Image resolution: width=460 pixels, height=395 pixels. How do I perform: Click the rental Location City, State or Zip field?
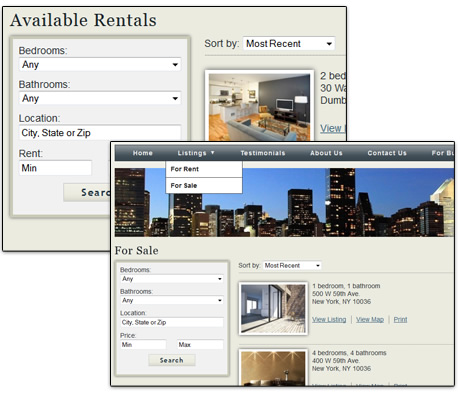(x=100, y=133)
